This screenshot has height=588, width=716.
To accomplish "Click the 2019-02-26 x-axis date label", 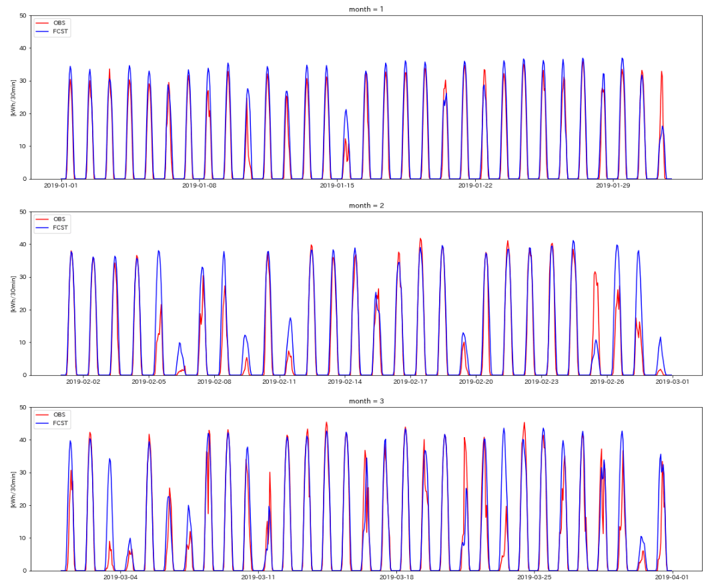I will tap(607, 382).
